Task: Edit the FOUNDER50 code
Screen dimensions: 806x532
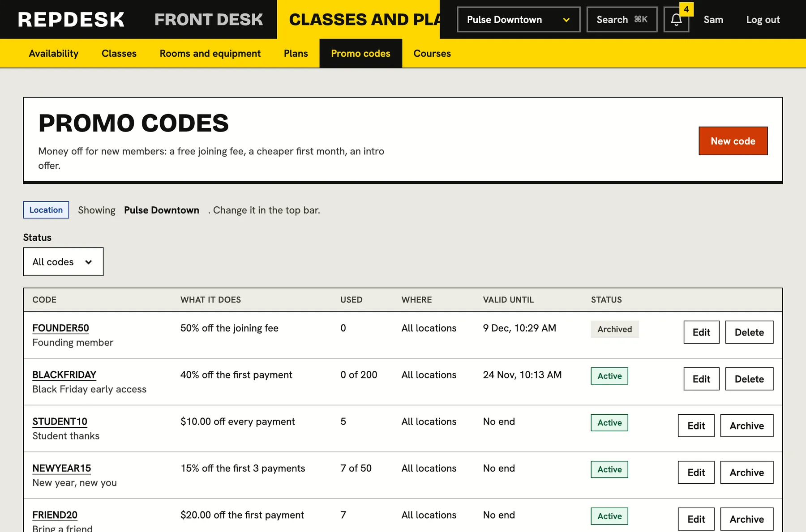Action: tap(701, 332)
